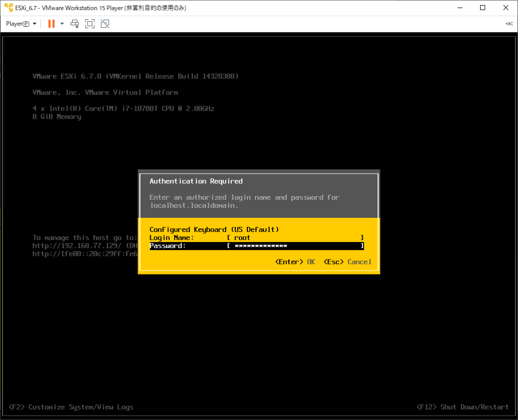Click the 8 GiB Memory text
Viewport: 518px width, 420px height.
(x=57, y=117)
